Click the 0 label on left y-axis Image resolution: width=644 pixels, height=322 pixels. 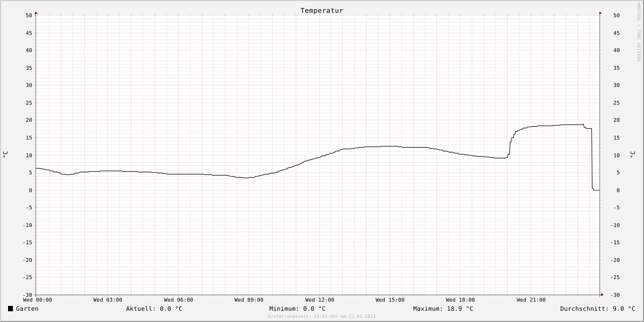click(31, 190)
